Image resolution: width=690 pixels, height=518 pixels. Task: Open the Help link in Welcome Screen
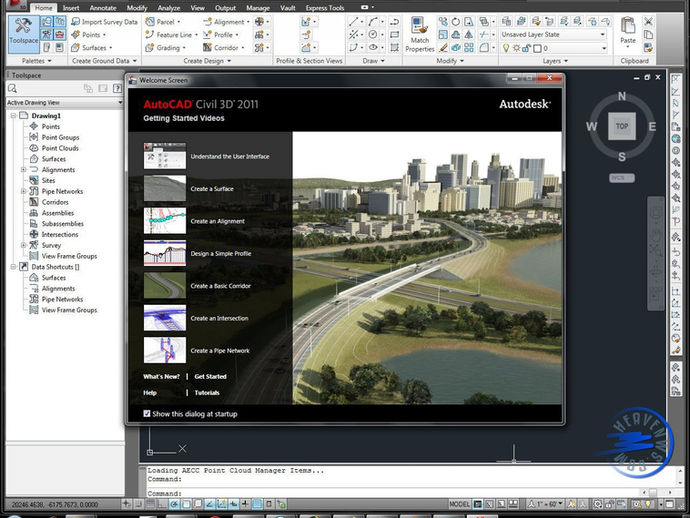coord(150,393)
